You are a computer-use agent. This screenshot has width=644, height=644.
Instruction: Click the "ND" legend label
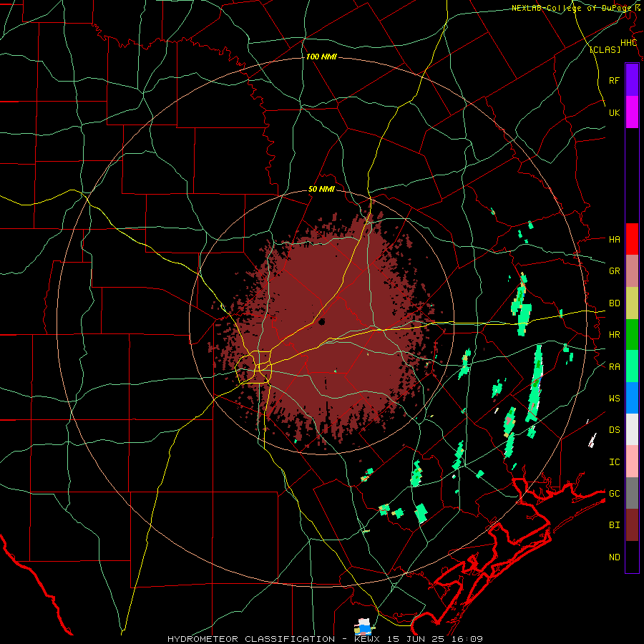[x=614, y=557]
